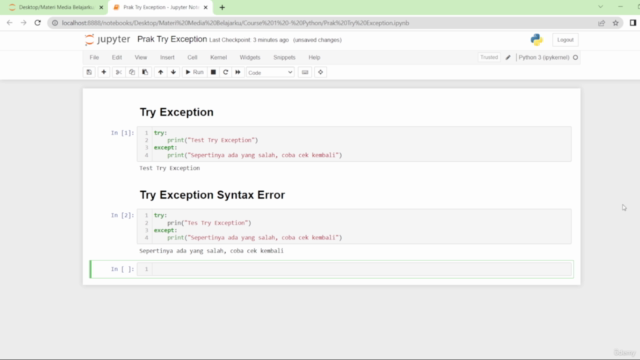Close the Prak Try Exception browser tab
This screenshot has height=360, width=640.
pos(206,7)
